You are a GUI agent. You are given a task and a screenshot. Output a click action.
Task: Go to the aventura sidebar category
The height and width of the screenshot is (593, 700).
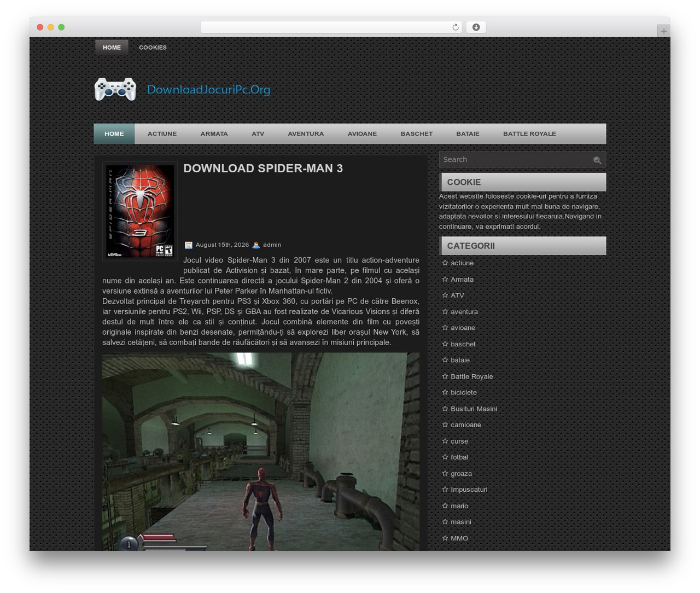(464, 312)
